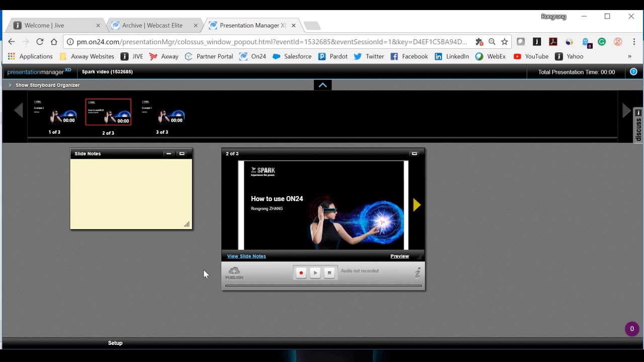Screen dimensions: 644x362
Task: Click the Adobe Acrobat extension icon
Action: (x=553, y=42)
